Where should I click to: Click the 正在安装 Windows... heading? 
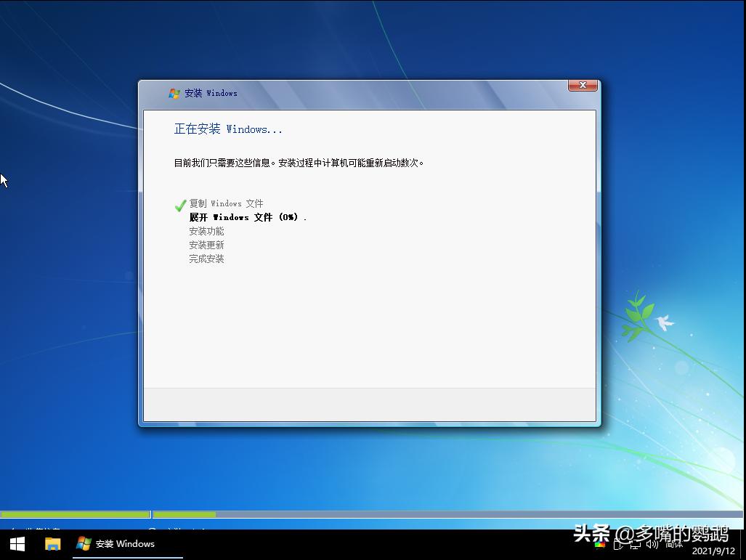coord(228,129)
